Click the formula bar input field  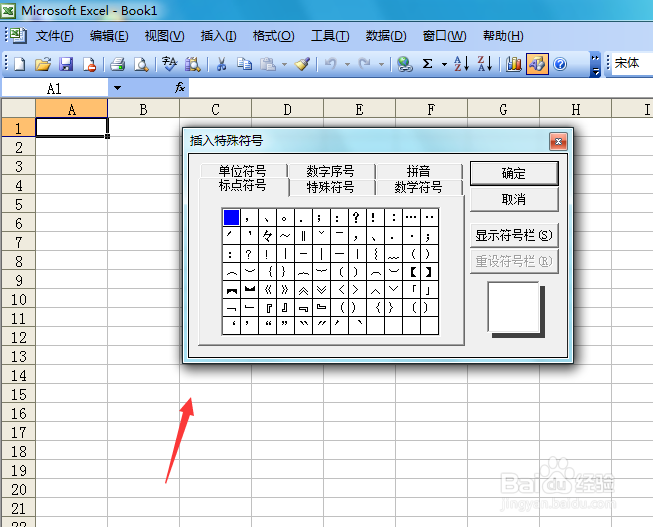[421, 88]
